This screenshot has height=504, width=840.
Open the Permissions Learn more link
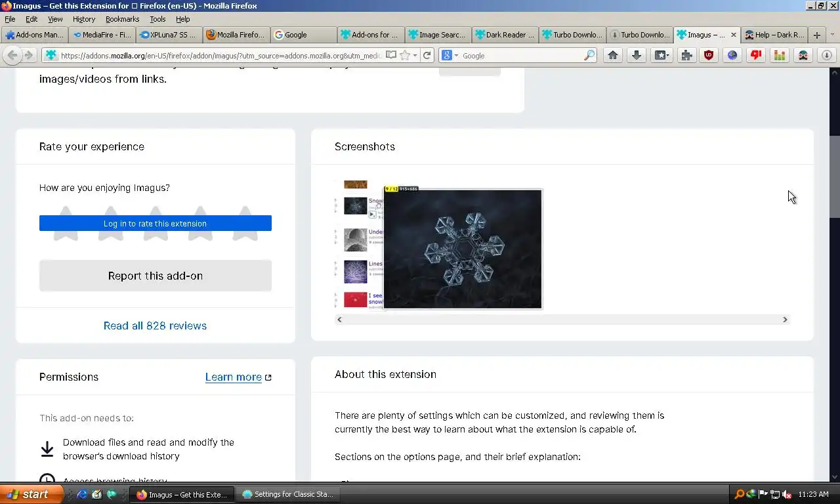pyautogui.click(x=238, y=377)
